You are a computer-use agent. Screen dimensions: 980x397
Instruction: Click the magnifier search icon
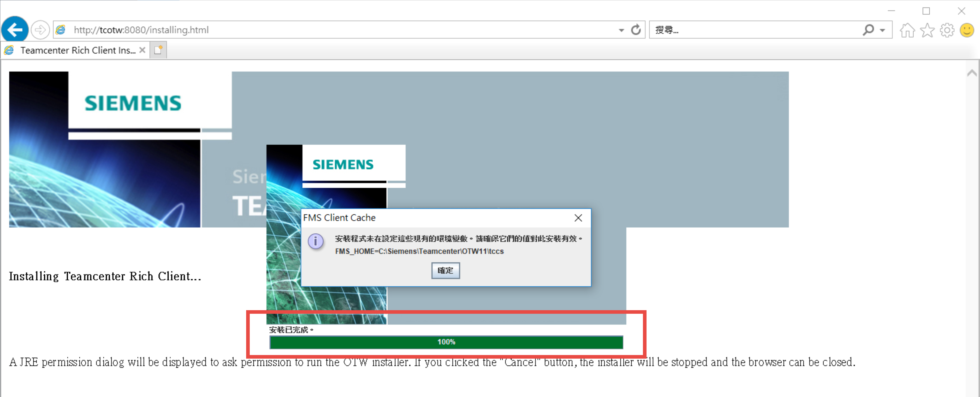pos(868,30)
